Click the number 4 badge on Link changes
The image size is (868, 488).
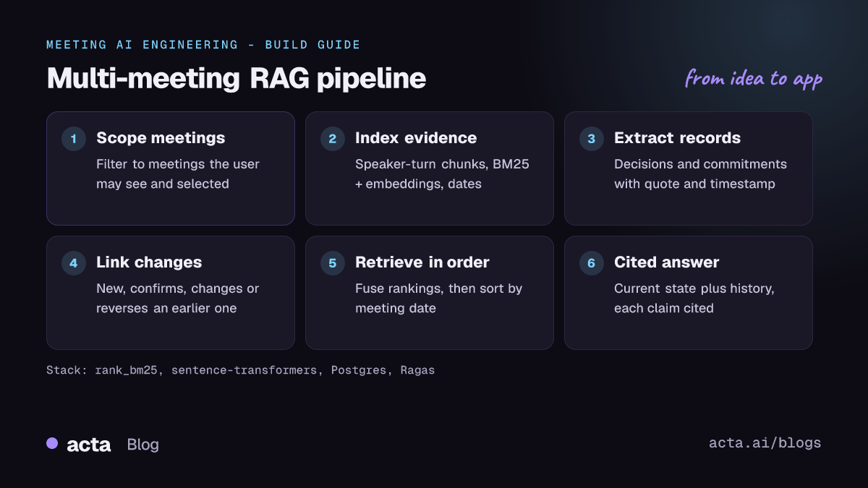[74, 263]
